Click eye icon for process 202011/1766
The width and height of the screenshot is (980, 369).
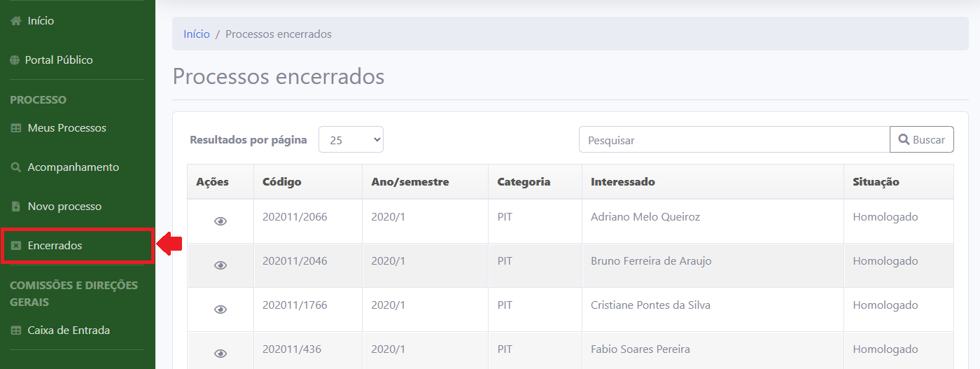pos(220,309)
